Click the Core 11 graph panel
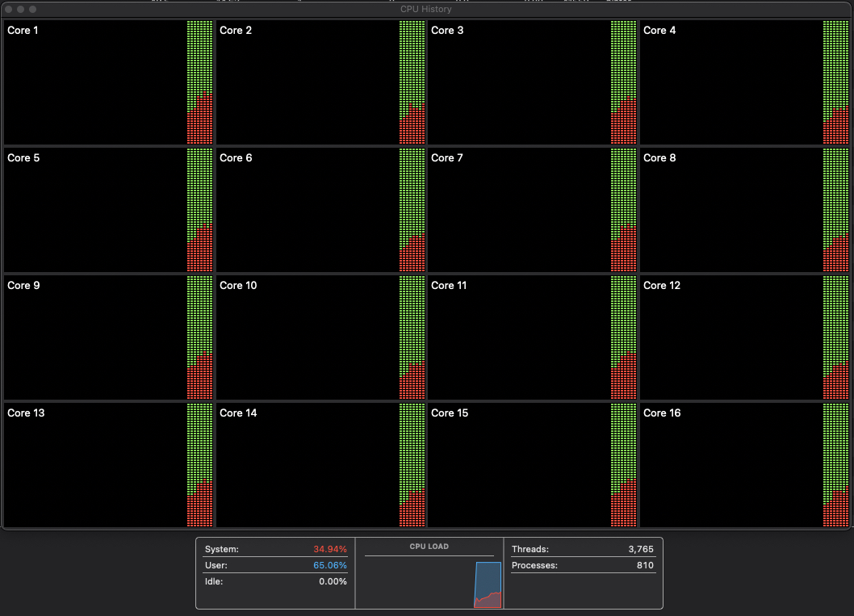 pyautogui.click(x=533, y=337)
